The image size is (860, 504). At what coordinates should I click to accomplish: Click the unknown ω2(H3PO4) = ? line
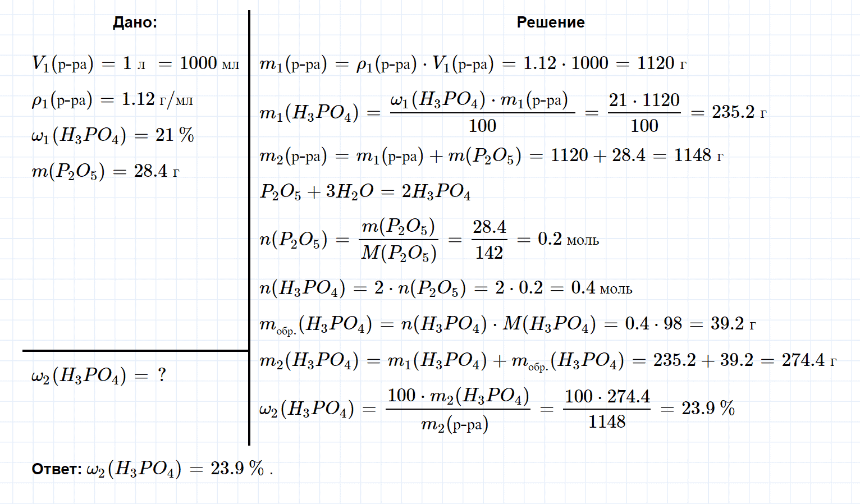99,375
